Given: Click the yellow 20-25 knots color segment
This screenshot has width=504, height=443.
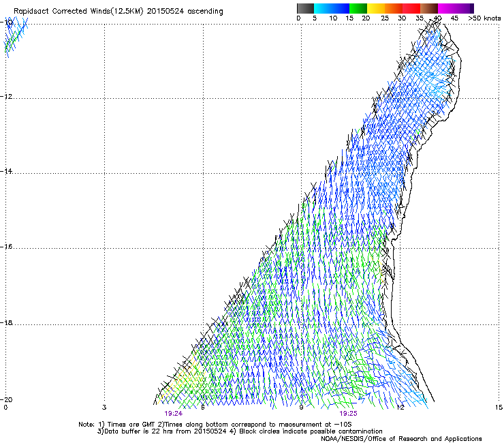Looking at the screenshot, I should point(376,8).
